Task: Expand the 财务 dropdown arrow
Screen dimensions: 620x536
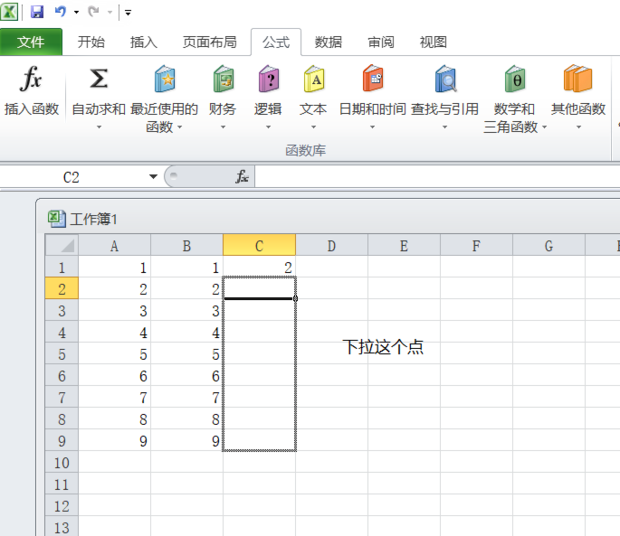Action: click(x=223, y=127)
